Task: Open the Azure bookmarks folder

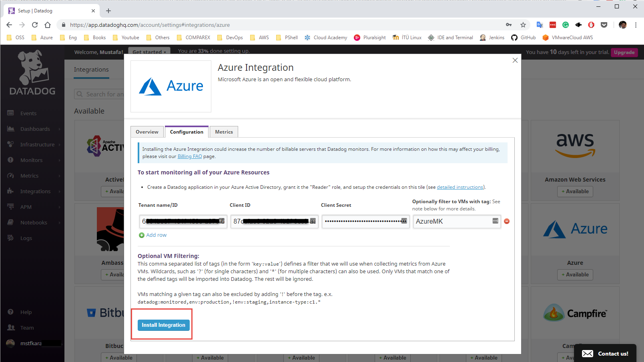Action: 42,38
